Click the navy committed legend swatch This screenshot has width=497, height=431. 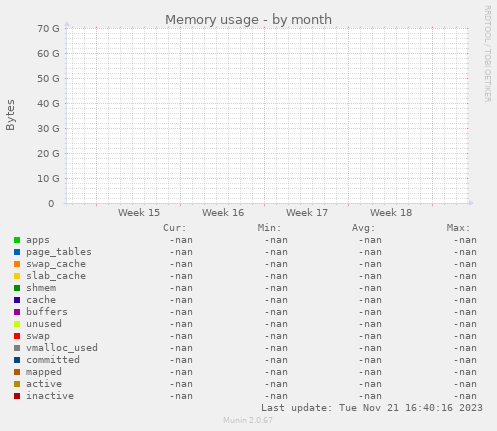pyautogui.click(x=17, y=360)
